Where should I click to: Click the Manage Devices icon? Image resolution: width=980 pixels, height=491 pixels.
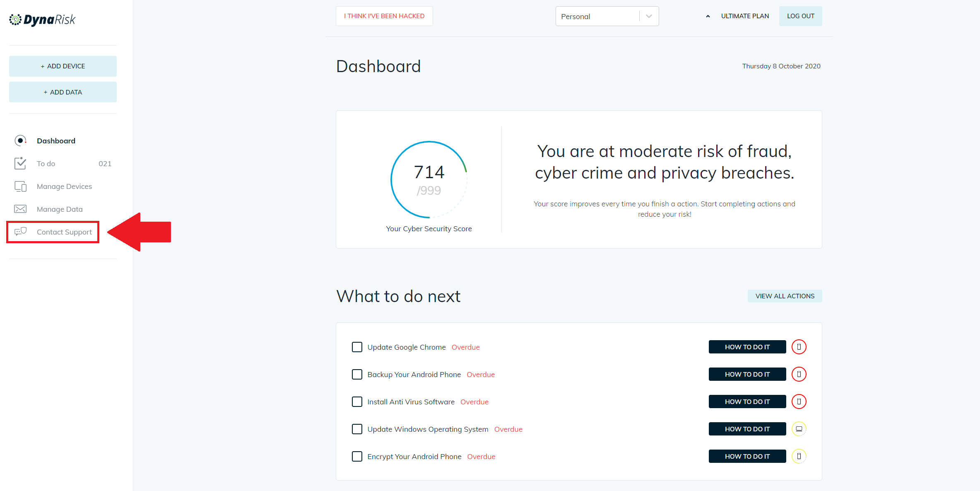coord(20,186)
